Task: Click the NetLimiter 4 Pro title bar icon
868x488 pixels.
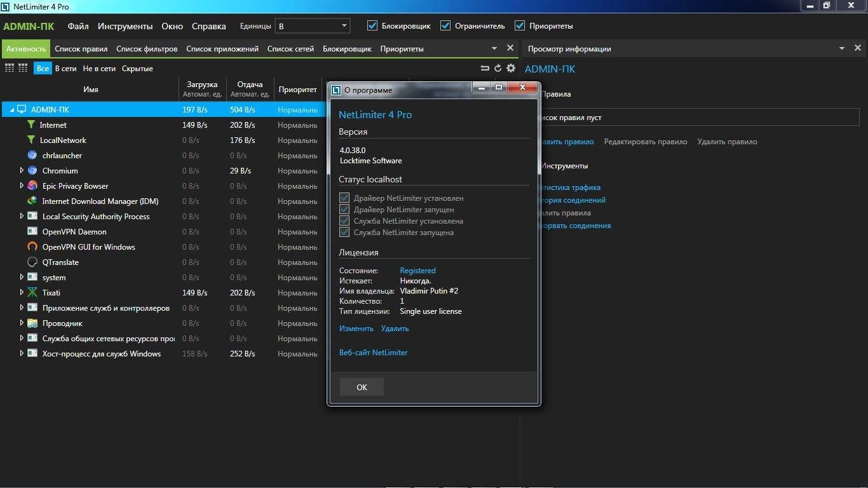Action: tap(6, 6)
